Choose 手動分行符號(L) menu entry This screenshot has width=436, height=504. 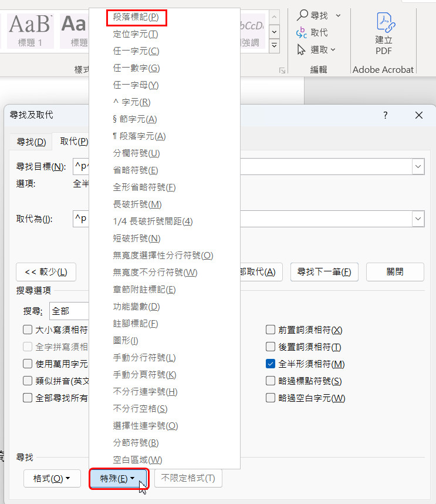tap(144, 358)
